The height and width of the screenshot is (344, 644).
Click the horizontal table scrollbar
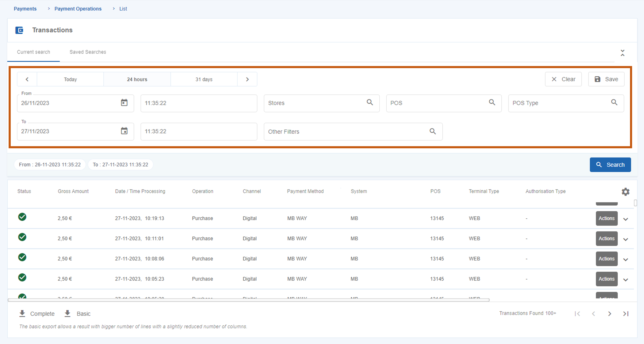(248, 300)
